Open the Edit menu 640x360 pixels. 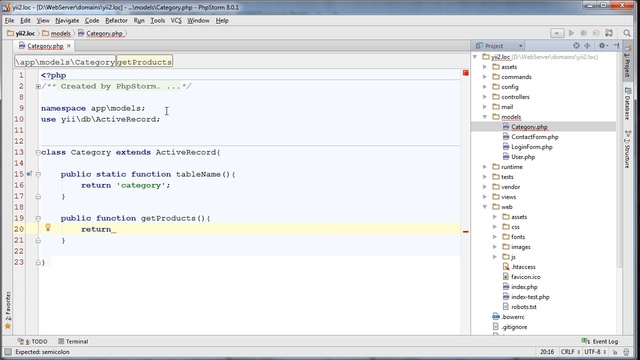(x=25, y=20)
